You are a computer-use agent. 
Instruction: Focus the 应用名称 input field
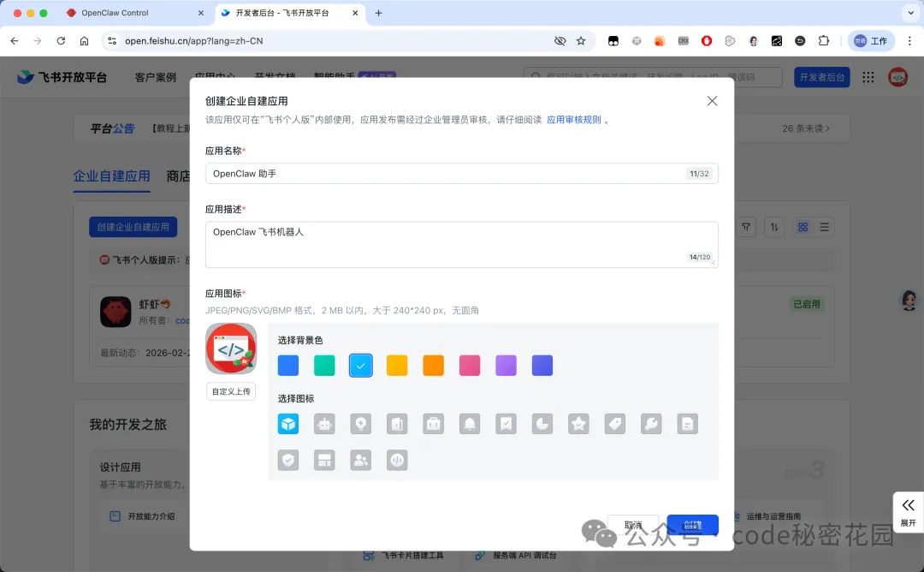461,173
